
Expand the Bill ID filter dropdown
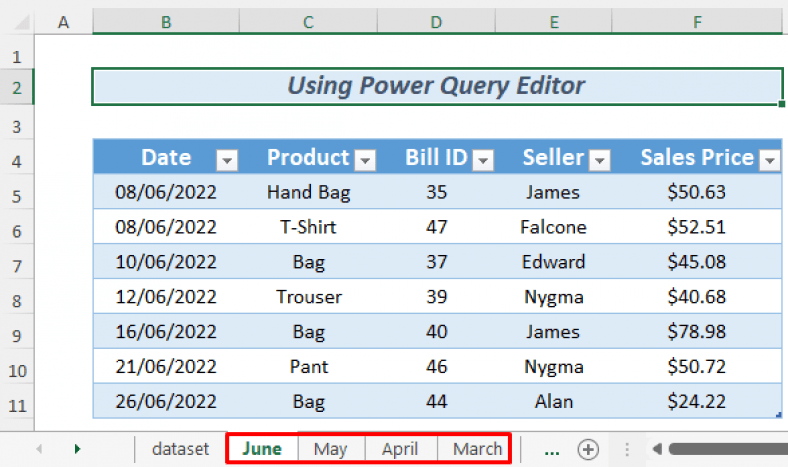click(483, 159)
